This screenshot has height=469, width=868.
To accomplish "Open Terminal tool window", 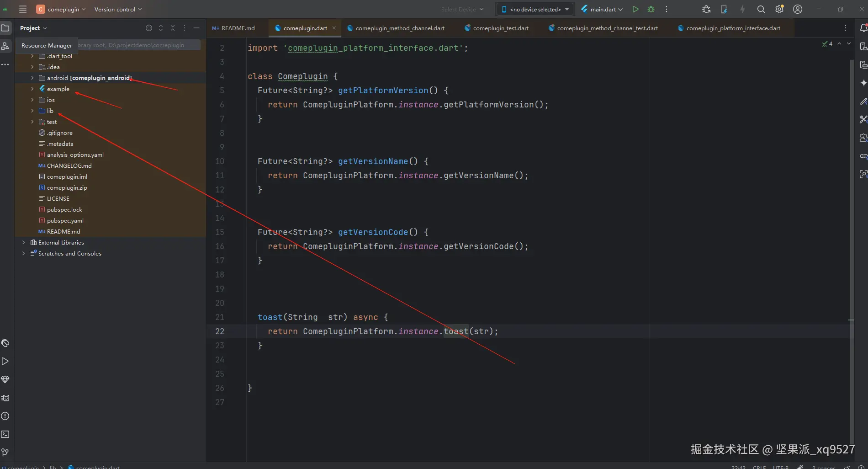I will pos(5,434).
